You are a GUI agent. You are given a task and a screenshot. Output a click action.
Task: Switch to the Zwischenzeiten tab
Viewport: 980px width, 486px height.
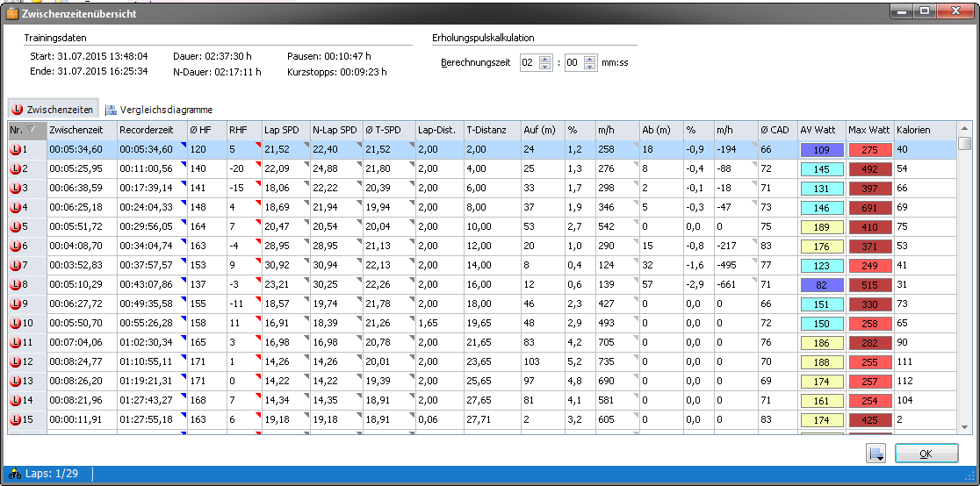pyautogui.click(x=53, y=110)
